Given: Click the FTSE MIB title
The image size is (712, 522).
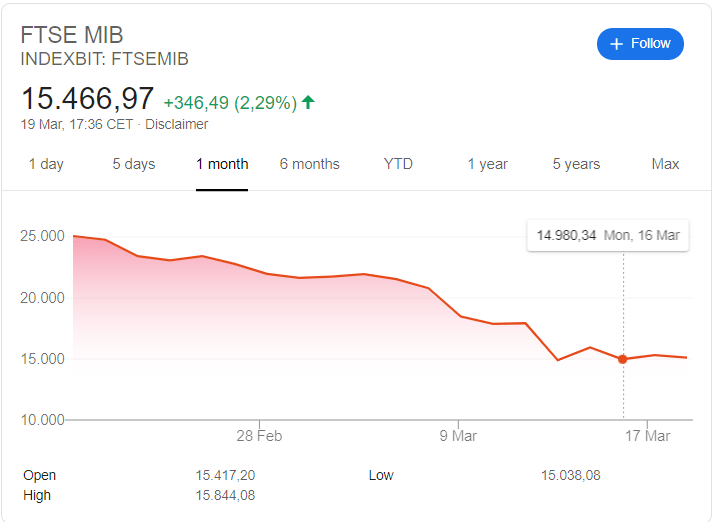Looking at the screenshot, I should click(x=72, y=35).
